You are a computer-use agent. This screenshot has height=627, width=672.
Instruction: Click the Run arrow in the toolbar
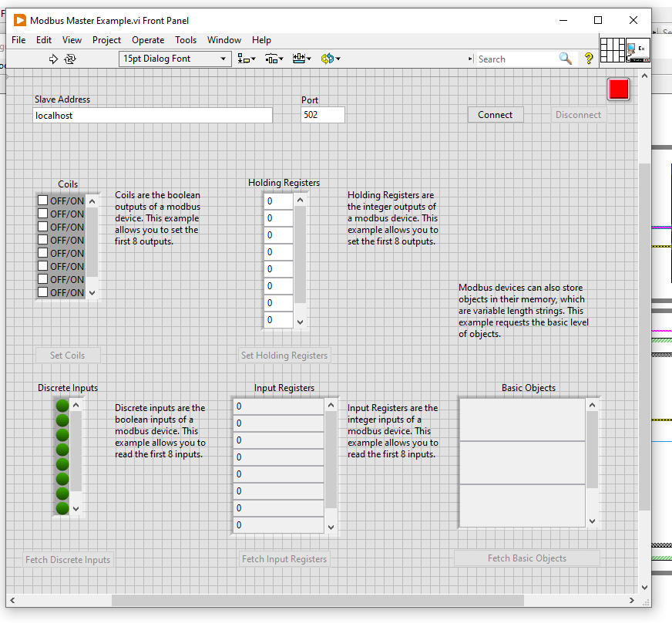(53, 59)
